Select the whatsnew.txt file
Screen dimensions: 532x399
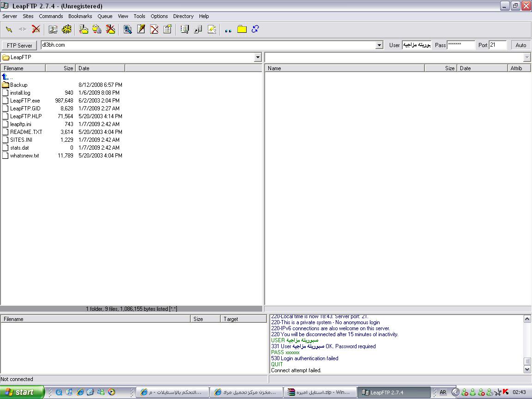(x=24, y=155)
